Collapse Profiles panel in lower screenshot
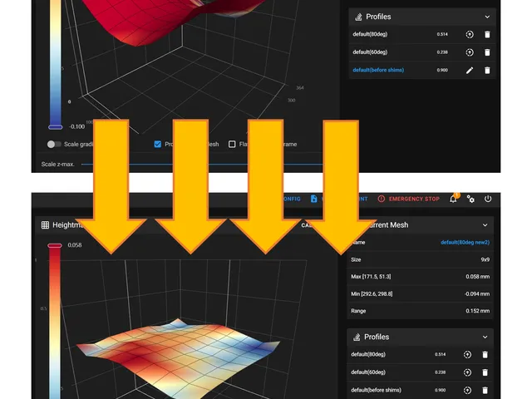Screen dimensions: 532x399 (x=485, y=337)
